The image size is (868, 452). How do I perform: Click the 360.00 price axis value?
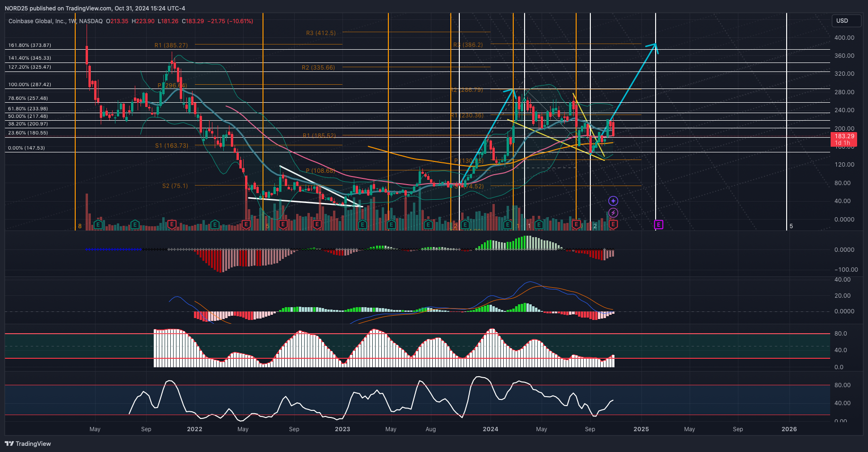(x=844, y=56)
